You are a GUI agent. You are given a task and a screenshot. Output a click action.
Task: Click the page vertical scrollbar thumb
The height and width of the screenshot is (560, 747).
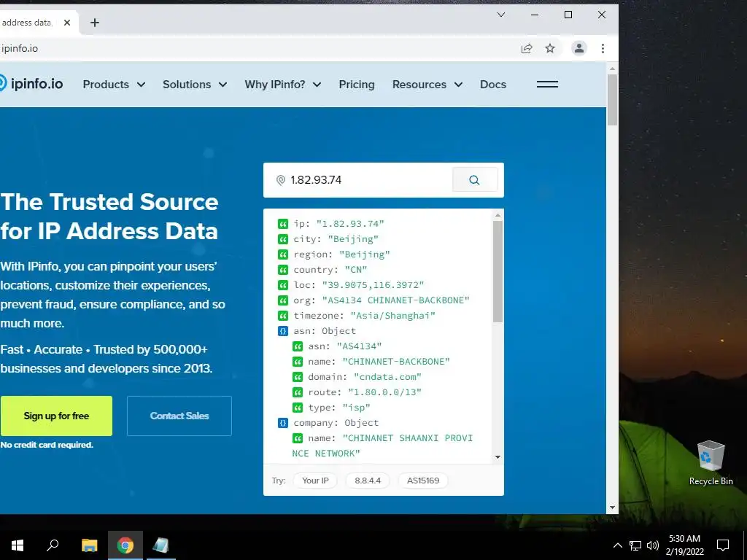click(x=612, y=100)
